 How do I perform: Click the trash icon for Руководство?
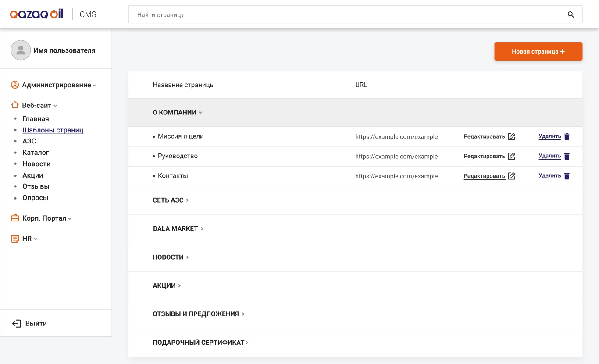pos(567,156)
